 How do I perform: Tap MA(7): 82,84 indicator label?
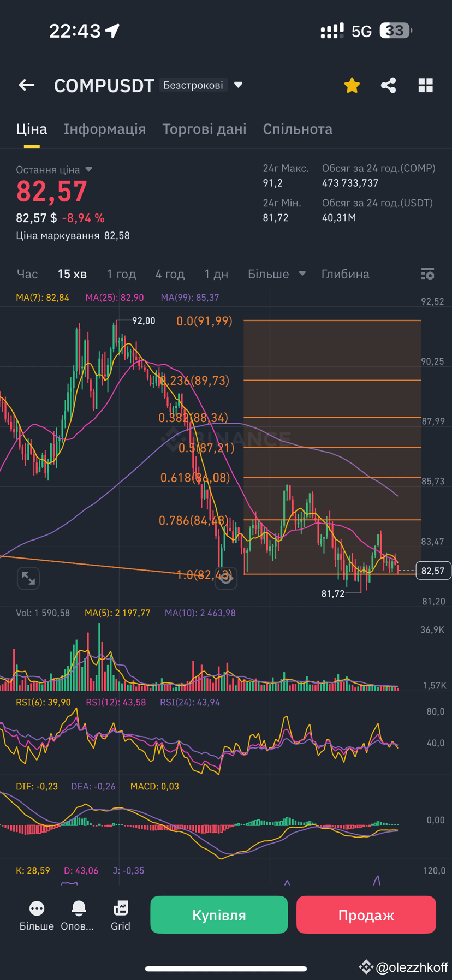point(43,298)
